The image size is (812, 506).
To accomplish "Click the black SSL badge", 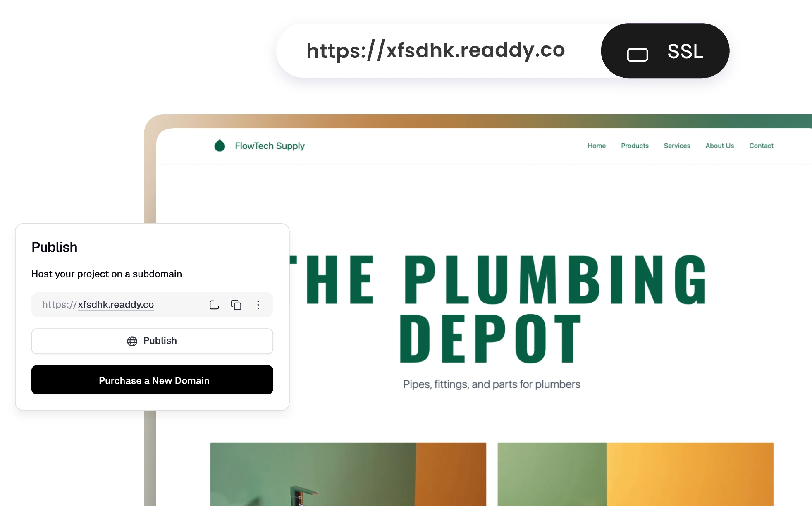I will click(x=665, y=51).
